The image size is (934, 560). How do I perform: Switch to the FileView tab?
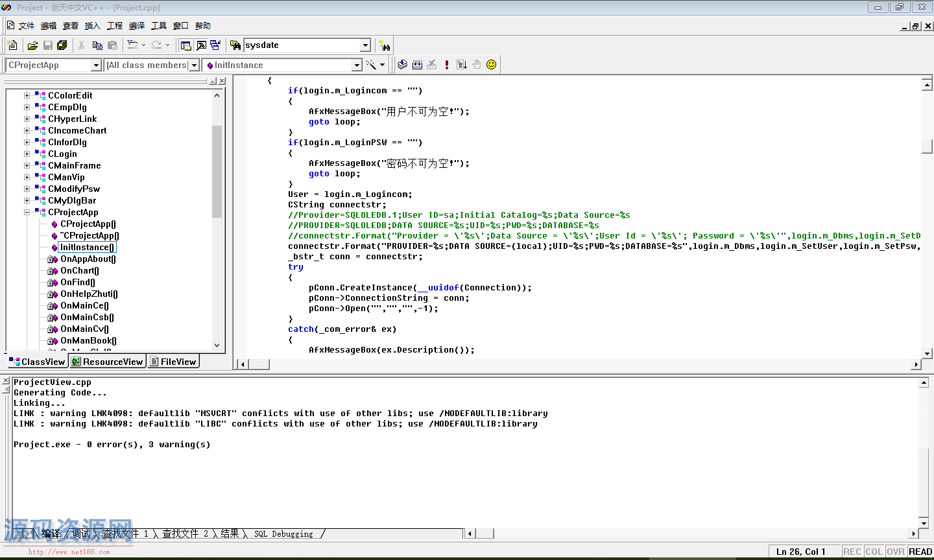[173, 362]
